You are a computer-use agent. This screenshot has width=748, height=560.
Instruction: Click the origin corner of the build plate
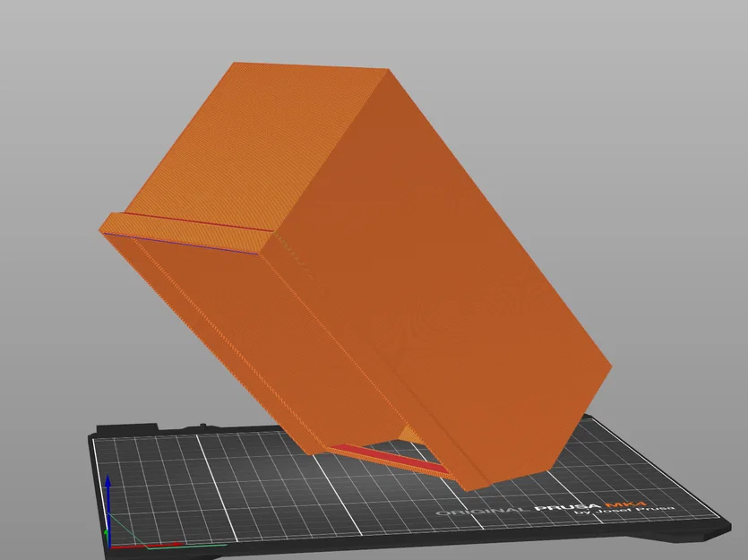[110, 546]
